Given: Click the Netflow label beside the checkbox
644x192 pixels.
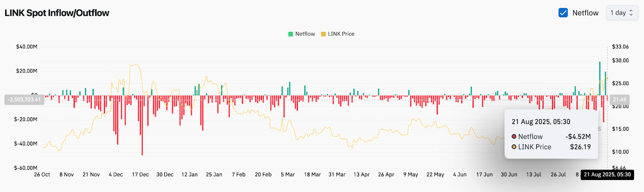Looking at the screenshot, I should [585, 13].
